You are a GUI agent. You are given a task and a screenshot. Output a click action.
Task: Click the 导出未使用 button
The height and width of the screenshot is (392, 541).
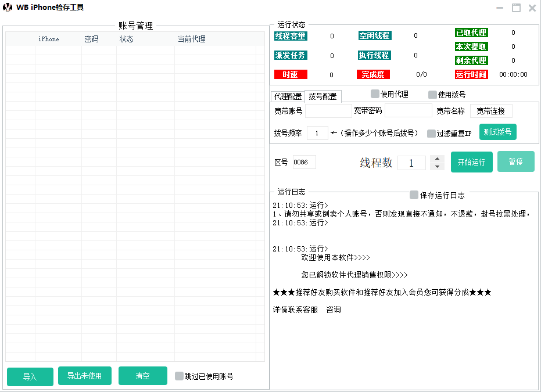[84, 376]
